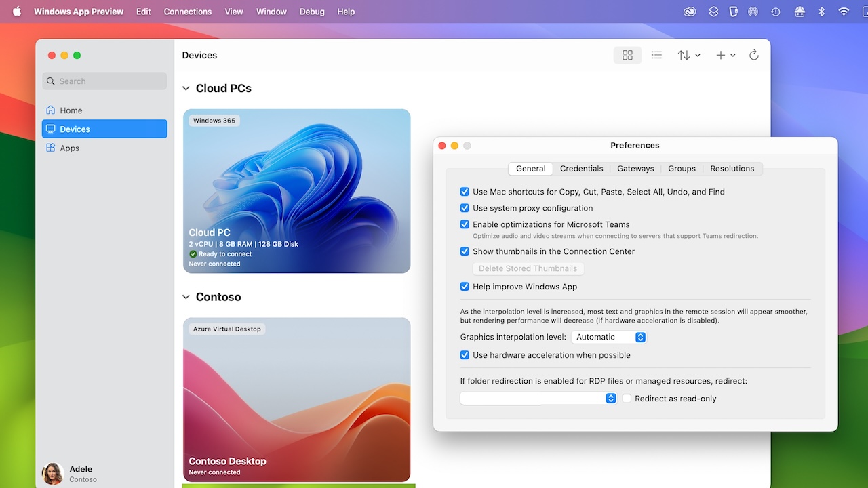This screenshot has height=488, width=868.
Task: Open the add (+) menu
Action: [726, 55]
